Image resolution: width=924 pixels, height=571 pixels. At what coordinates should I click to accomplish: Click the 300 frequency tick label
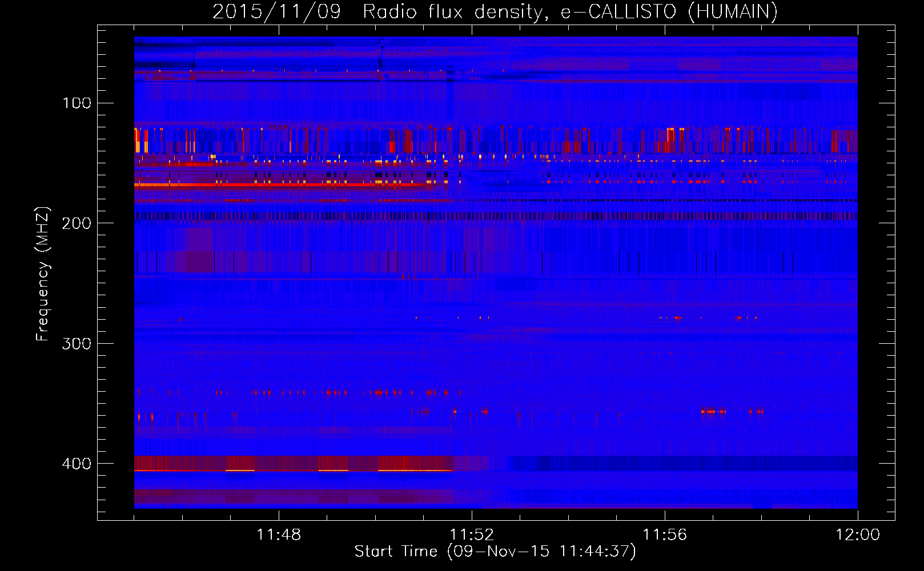[x=77, y=343]
